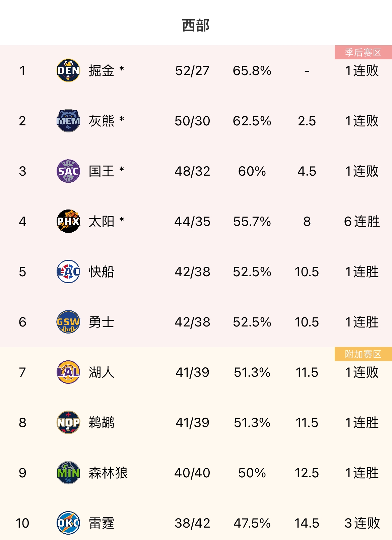The image size is (392, 540).
Task: Open team page for 掘金
Action: point(102,71)
